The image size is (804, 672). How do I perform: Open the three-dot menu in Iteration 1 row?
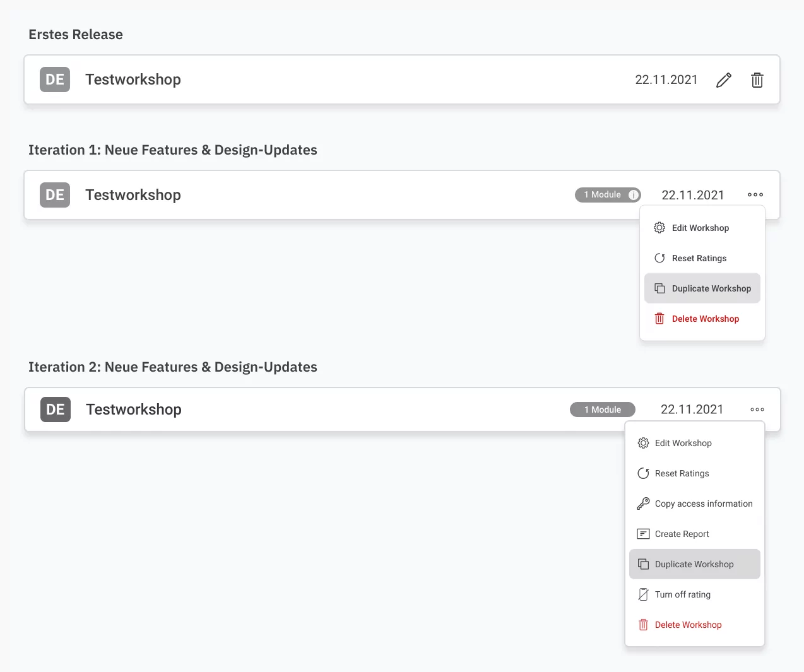click(755, 195)
